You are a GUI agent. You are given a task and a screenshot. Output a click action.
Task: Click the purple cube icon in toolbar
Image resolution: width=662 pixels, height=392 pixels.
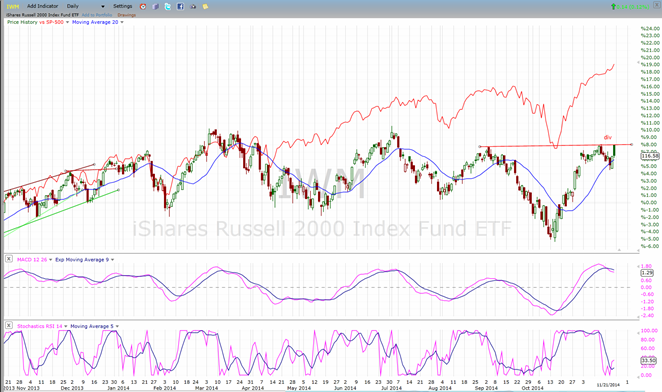click(155, 6)
